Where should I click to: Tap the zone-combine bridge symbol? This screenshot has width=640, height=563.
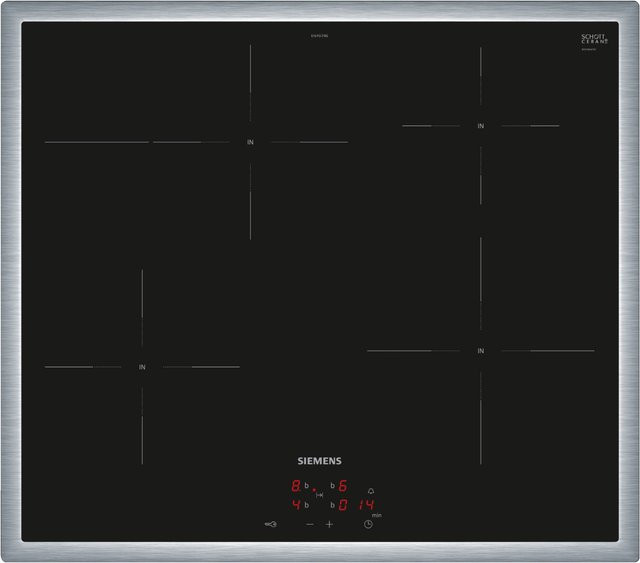point(320,495)
